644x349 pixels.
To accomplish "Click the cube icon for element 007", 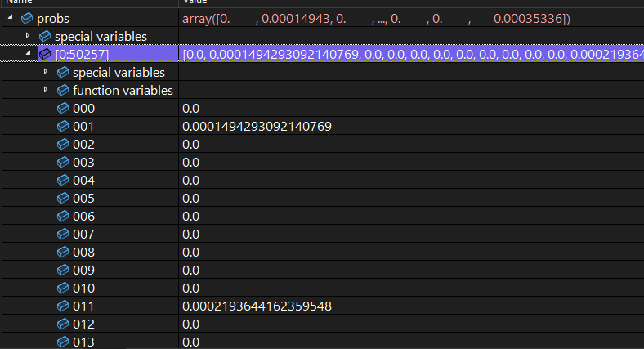I will [63, 234].
